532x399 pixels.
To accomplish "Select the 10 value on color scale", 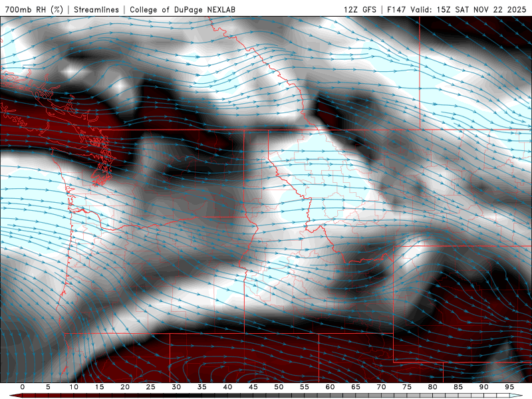I will tap(74, 387).
